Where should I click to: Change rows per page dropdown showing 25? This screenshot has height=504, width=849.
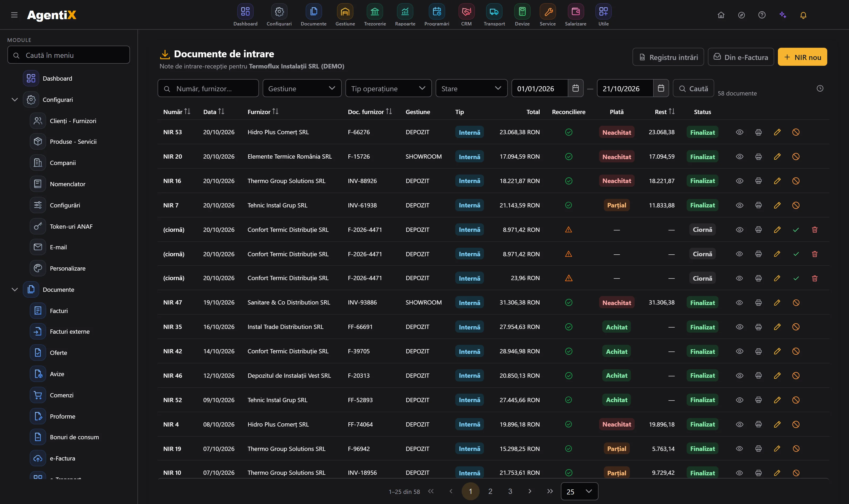tap(579, 491)
